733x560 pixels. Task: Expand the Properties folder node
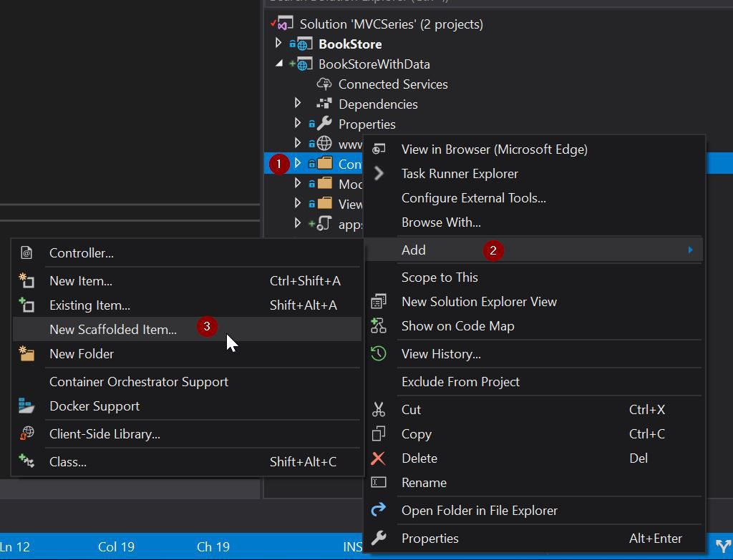coord(298,124)
